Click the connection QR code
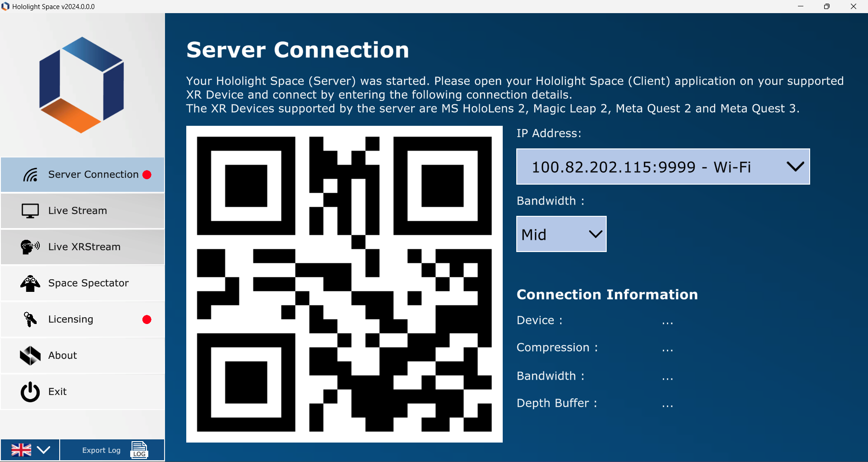The width and height of the screenshot is (868, 462). tap(344, 284)
